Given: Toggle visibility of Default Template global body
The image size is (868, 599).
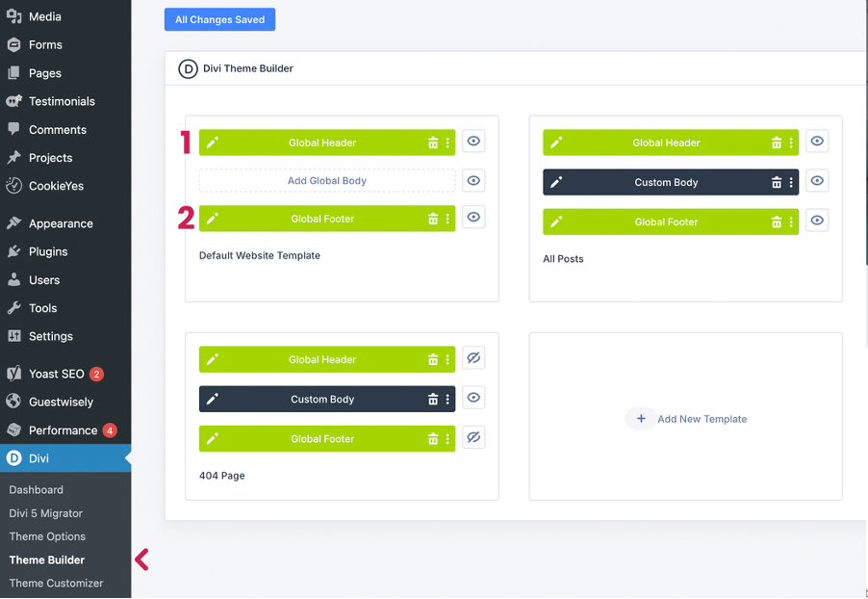Looking at the screenshot, I should tap(473, 181).
